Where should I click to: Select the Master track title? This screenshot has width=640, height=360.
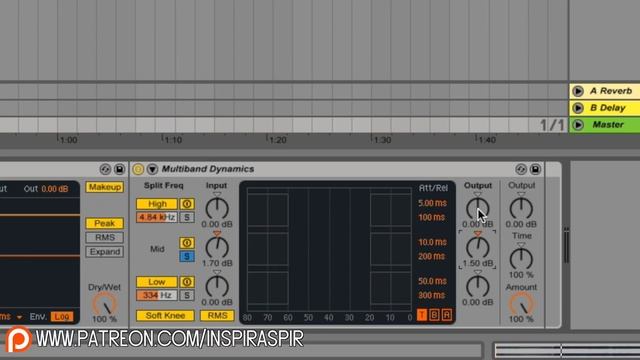click(608, 124)
